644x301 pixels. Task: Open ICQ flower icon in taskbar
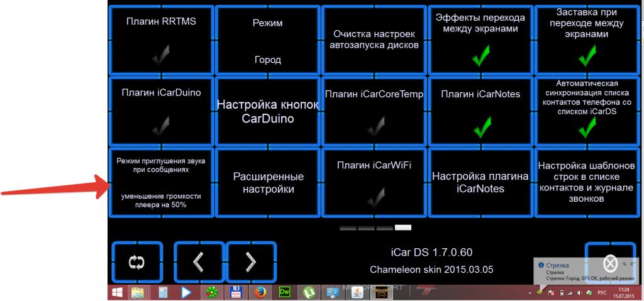[210, 292]
